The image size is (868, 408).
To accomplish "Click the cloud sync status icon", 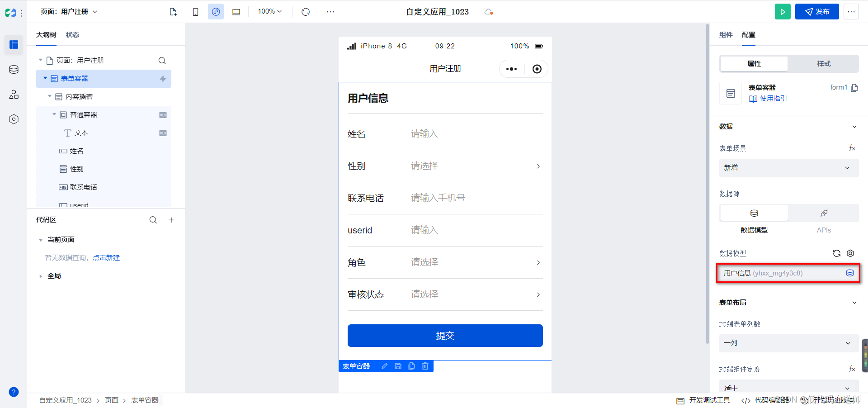I will coord(488,12).
